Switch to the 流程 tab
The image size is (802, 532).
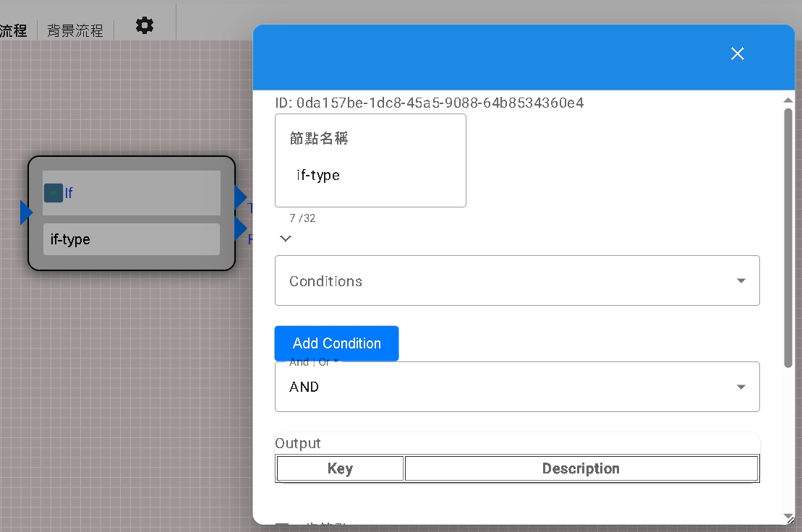(13, 30)
